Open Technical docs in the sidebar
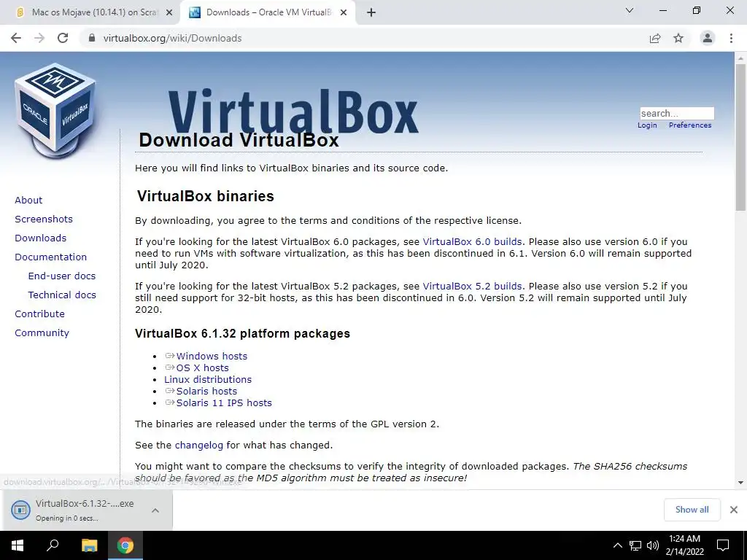Screen dimensions: 747x560 62,295
